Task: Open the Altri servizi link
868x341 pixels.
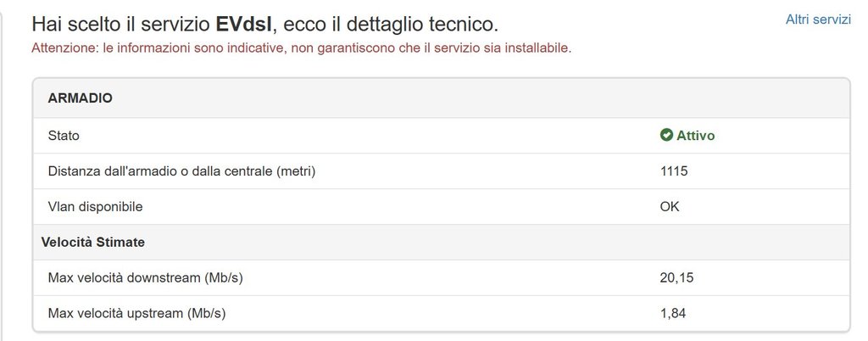Action: (818, 20)
